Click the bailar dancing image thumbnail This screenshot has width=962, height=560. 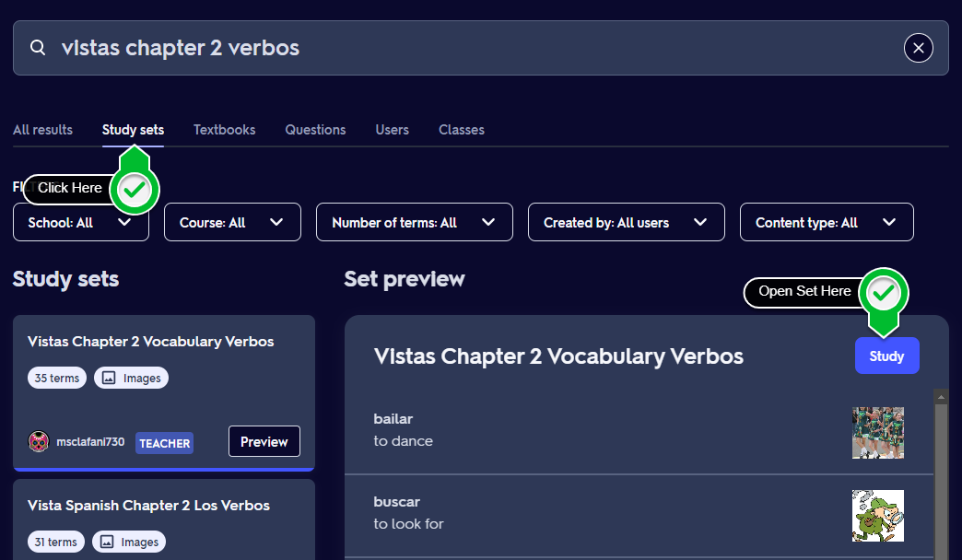(x=877, y=433)
